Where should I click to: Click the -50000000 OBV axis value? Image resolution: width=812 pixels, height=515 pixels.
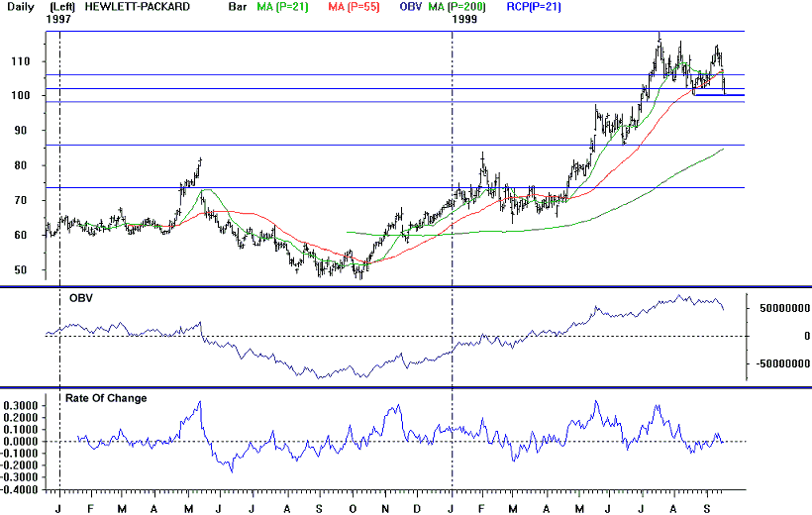tap(782, 363)
